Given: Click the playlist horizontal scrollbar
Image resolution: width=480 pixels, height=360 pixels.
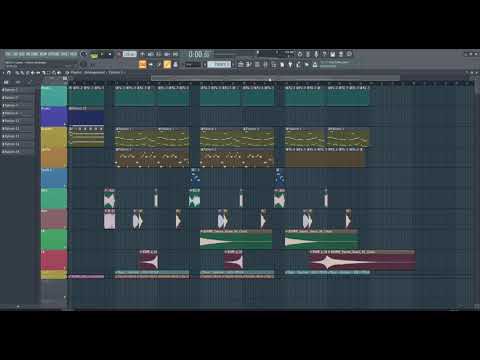Looking at the screenshot, I should click(275, 78).
